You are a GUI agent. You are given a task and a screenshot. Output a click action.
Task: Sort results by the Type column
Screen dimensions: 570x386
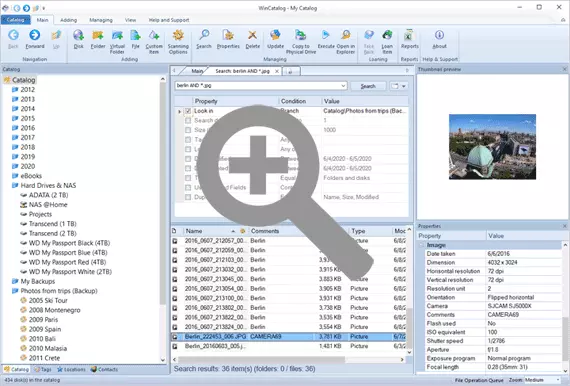(358, 231)
